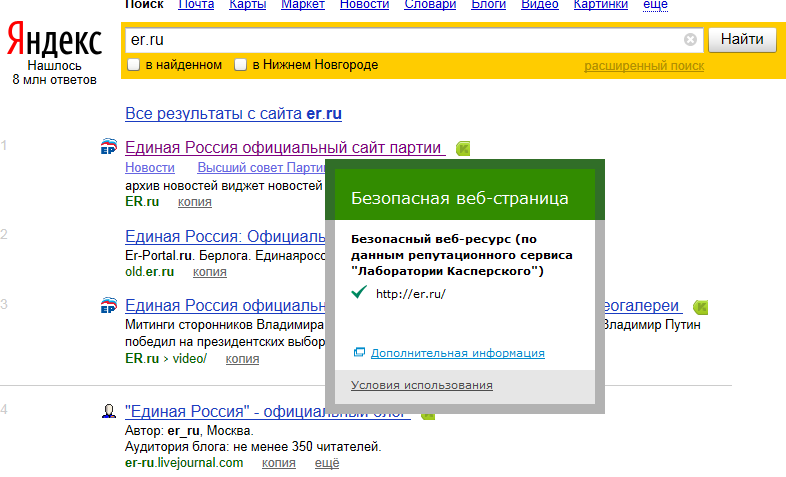The height and width of the screenshot is (477, 786).
Task: Click the Kaspersky badge beside the third result
Action: [x=700, y=307]
